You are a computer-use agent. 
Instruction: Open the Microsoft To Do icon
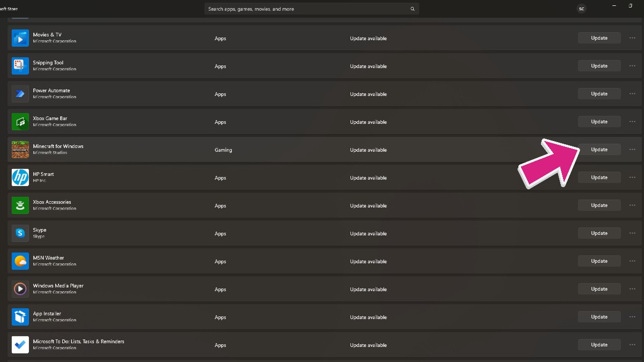pos(20,345)
